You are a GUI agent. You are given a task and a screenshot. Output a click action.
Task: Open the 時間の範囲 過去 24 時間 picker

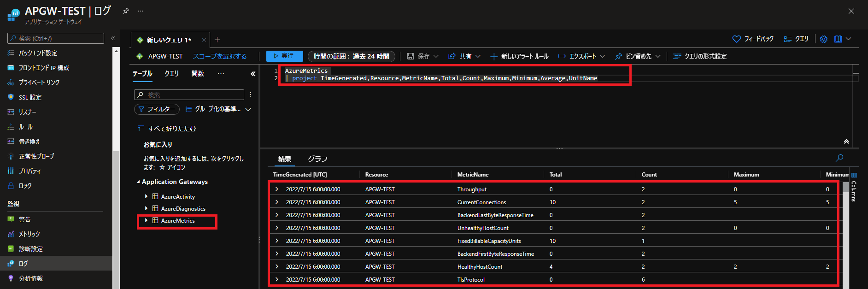click(x=352, y=56)
